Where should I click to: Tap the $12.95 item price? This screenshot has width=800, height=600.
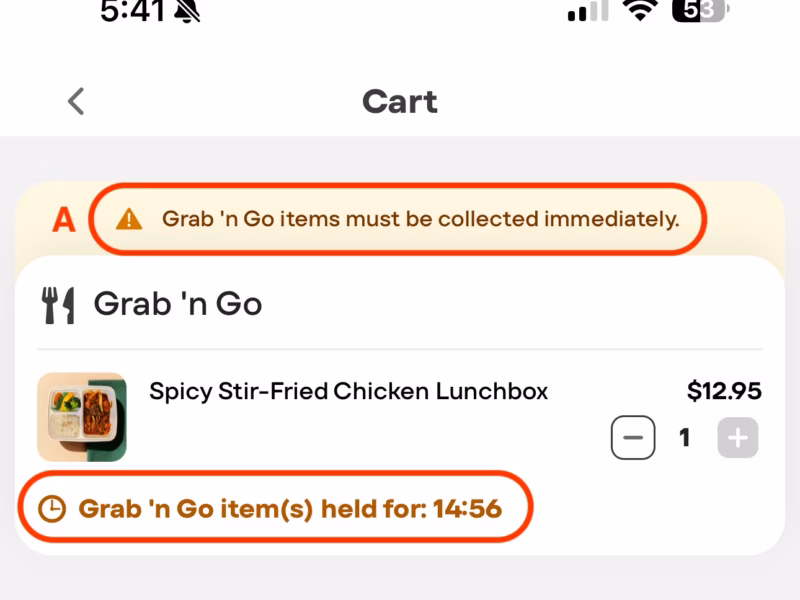pos(724,391)
